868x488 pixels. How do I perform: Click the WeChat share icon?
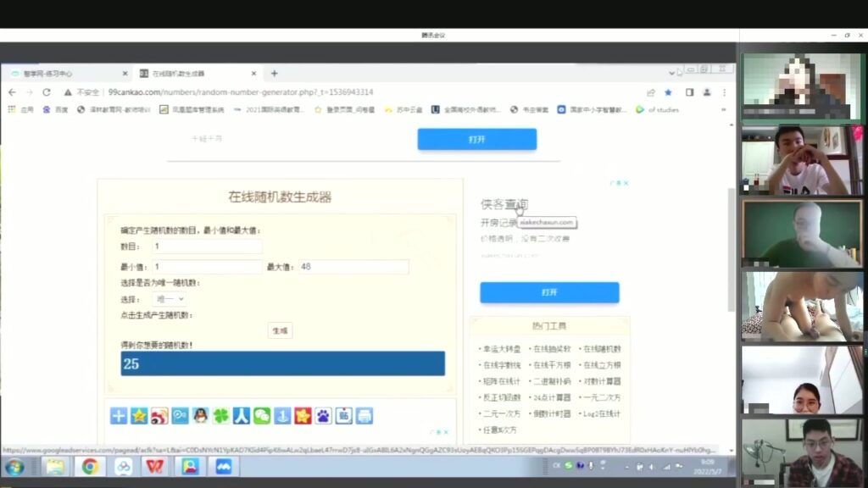pyautogui.click(x=262, y=416)
